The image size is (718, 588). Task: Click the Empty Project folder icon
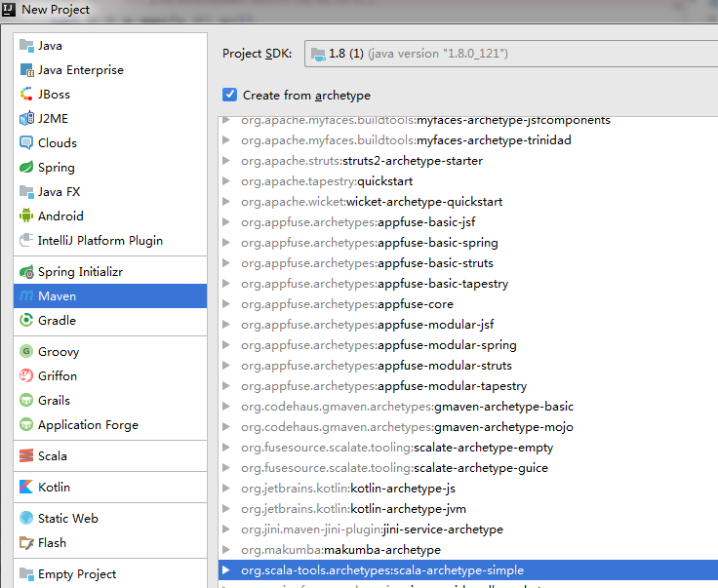[x=26, y=573]
